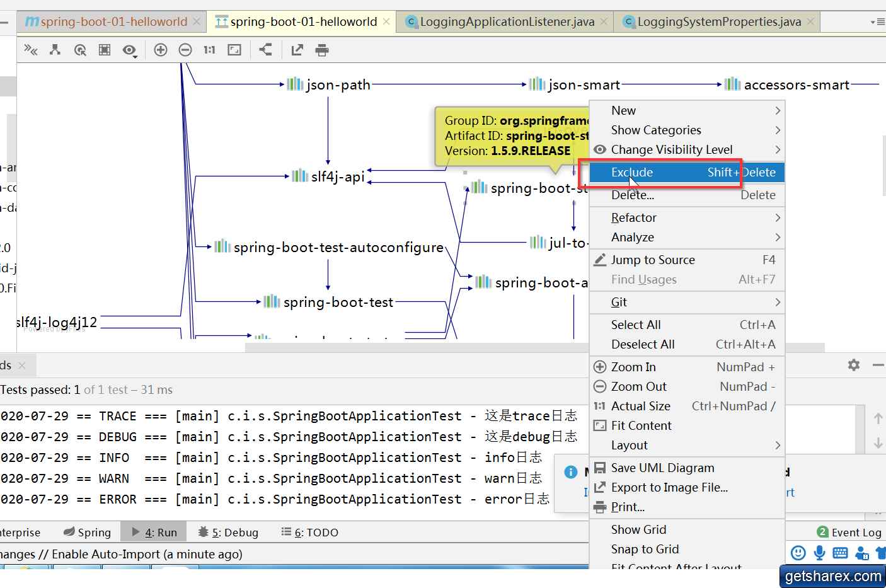The image size is (886, 588).
Task: Click the run panel settings gear icon
Action: [x=854, y=365]
